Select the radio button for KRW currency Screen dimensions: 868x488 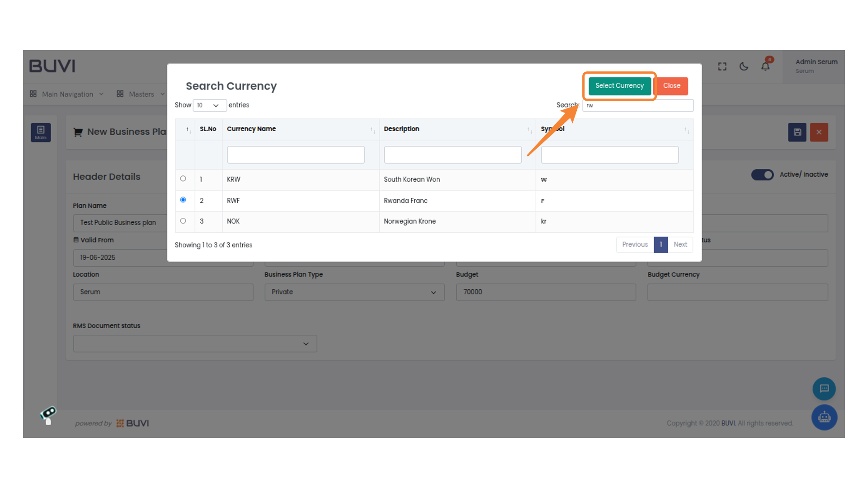[184, 178]
